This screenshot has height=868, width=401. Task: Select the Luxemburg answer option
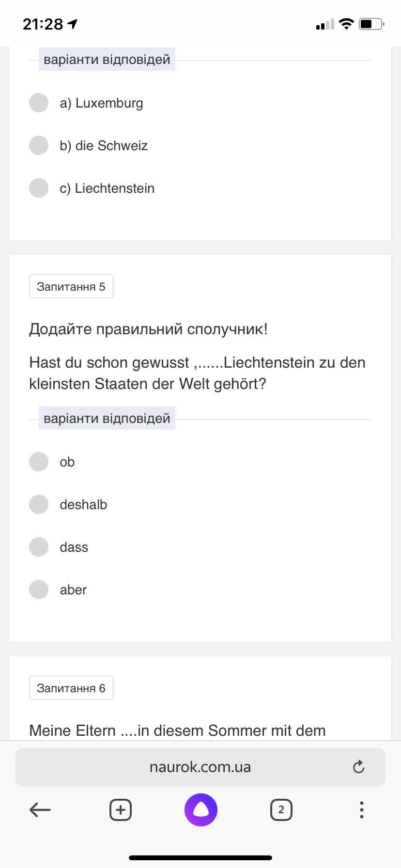pos(39,103)
